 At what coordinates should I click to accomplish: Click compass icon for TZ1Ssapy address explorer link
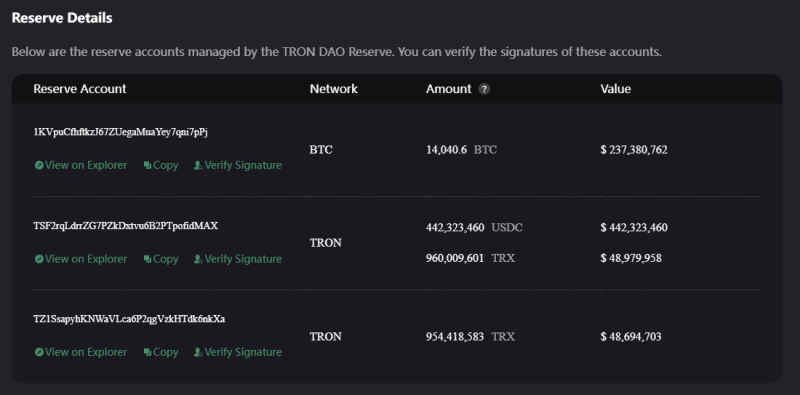[x=39, y=353]
